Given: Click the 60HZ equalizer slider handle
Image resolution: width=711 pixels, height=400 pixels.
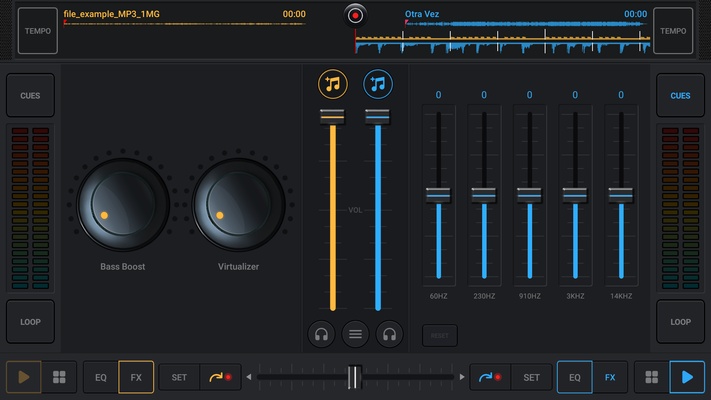Looking at the screenshot, I should (438, 195).
